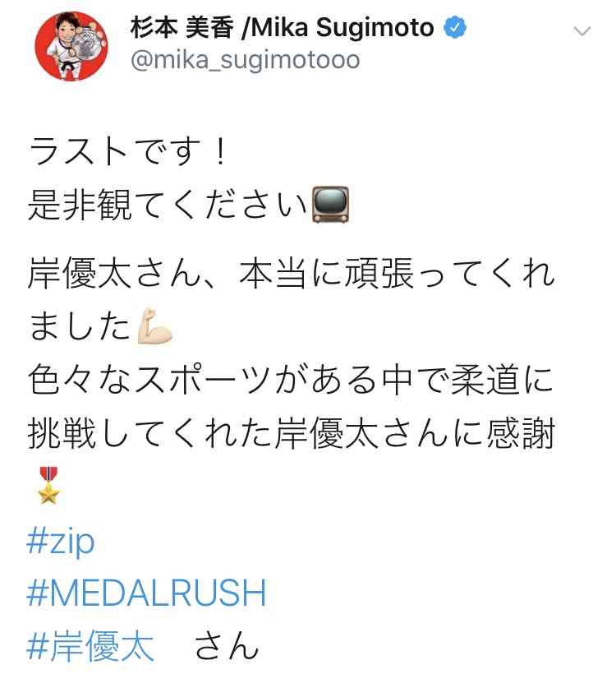
Task: Click the display name 杉本 美香 /Mika Sugimoto
Action: (x=282, y=28)
